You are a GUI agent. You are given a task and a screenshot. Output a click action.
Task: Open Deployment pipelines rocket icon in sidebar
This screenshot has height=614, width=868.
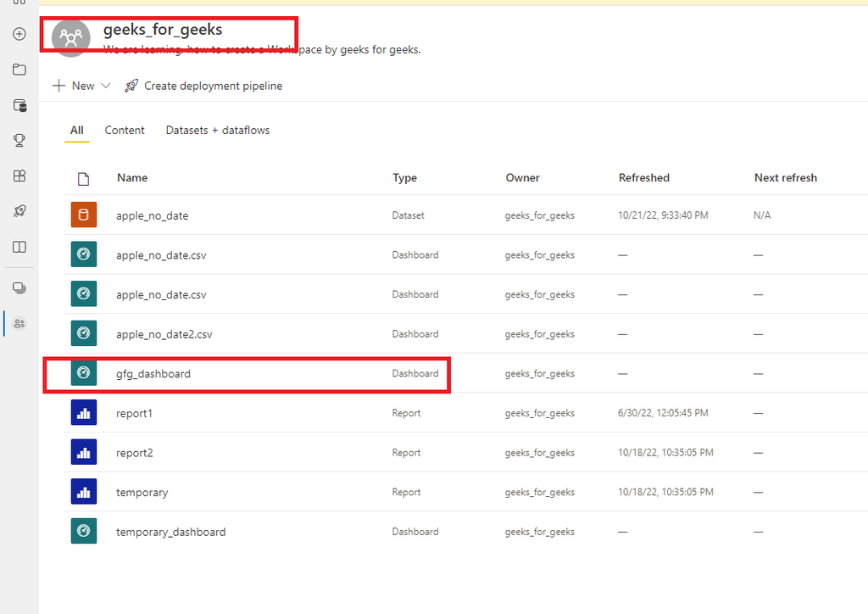pyautogui.click(x=19, y=211)
